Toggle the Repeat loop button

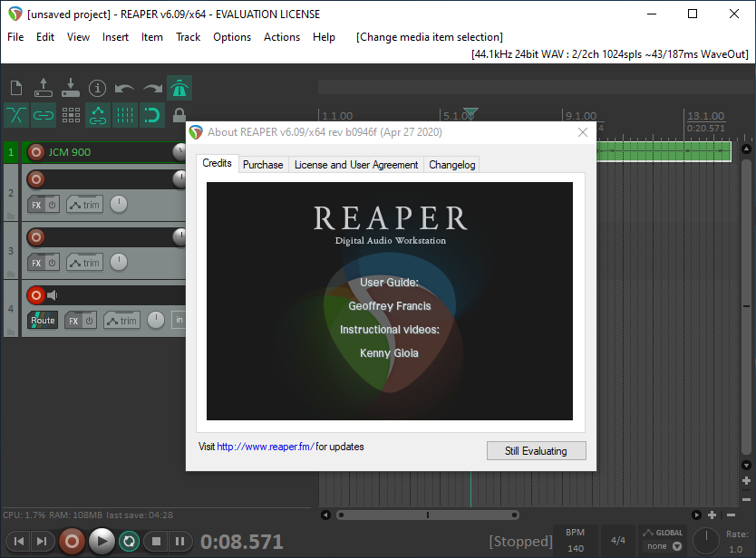(130, 541)
